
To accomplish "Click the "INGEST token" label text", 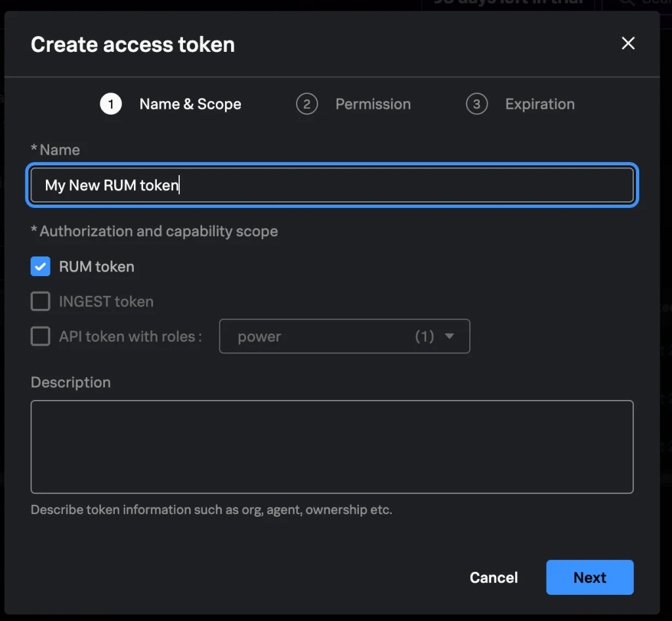I will (x=106, y=302).
